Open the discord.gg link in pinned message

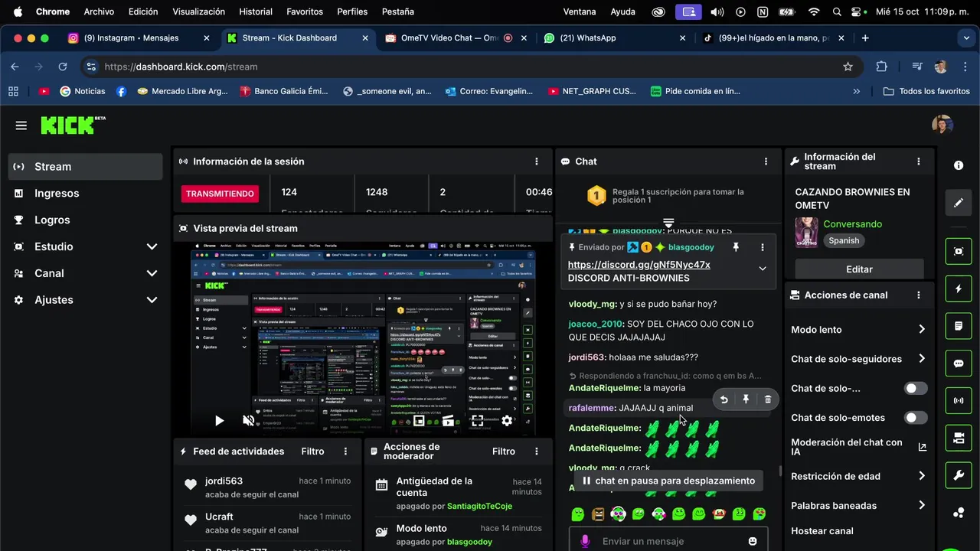tap(639, 265)
